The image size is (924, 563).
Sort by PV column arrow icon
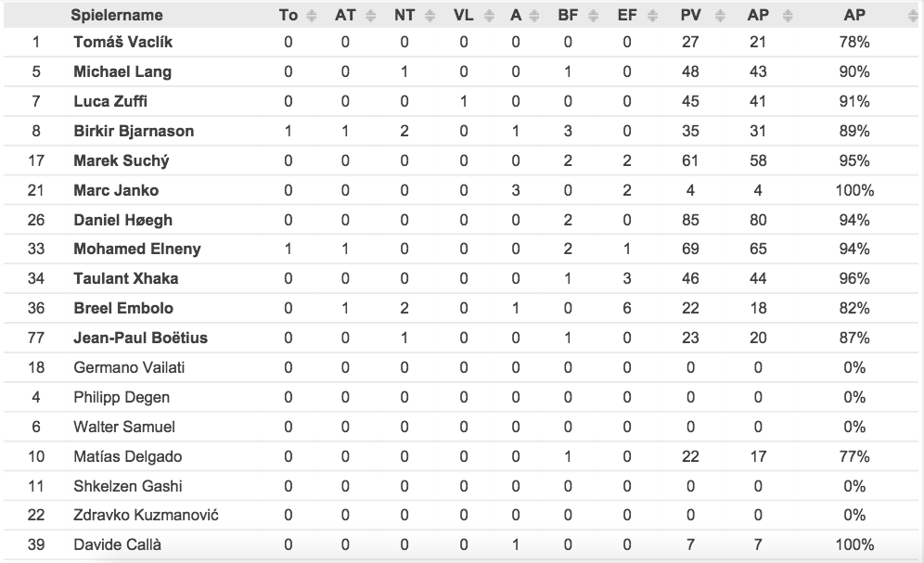(720, 16)
